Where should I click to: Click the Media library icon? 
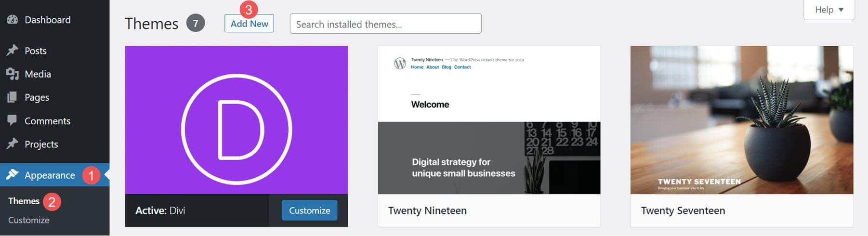pyautogui.click(x=12, y=74)
